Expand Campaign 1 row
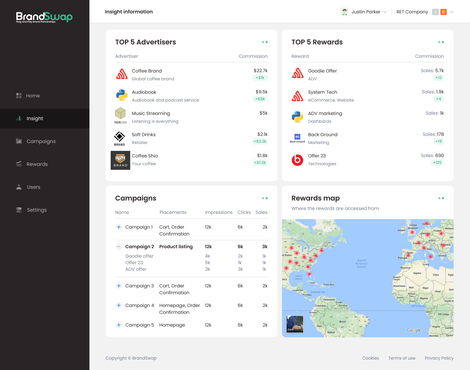This screenshot has height=370, width=470. click(x=118, y=227)
